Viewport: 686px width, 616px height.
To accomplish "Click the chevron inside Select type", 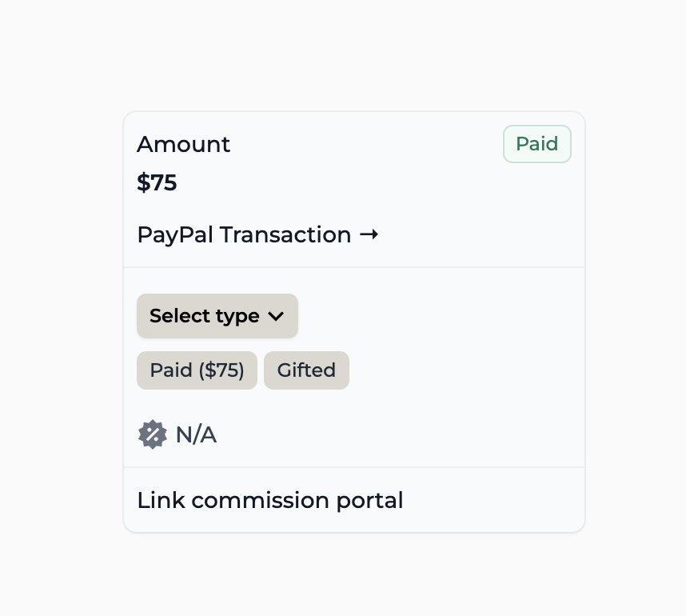I will click(276, 316).
